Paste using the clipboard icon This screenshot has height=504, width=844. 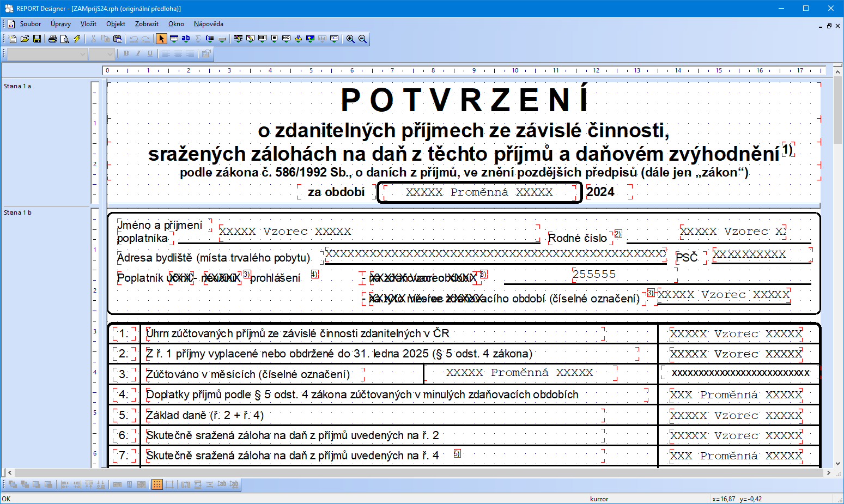click(x=117, y=39)
